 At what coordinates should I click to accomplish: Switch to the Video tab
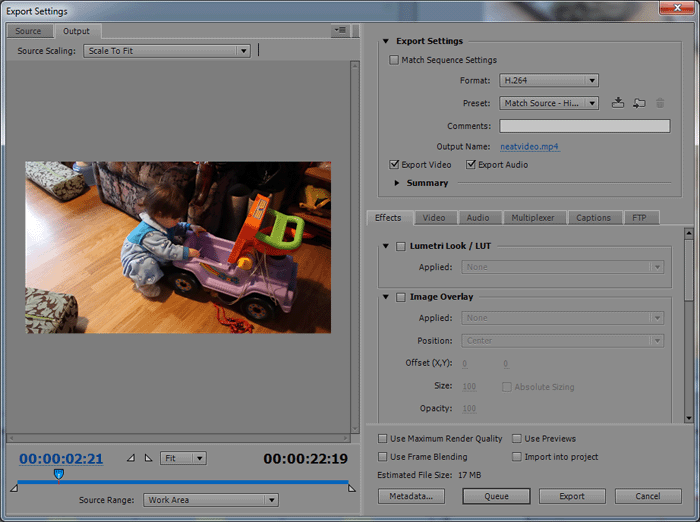[434, 217]
